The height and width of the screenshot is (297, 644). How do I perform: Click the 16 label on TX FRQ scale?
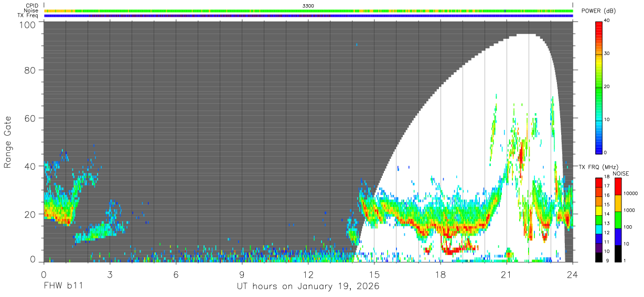[606, 195]
